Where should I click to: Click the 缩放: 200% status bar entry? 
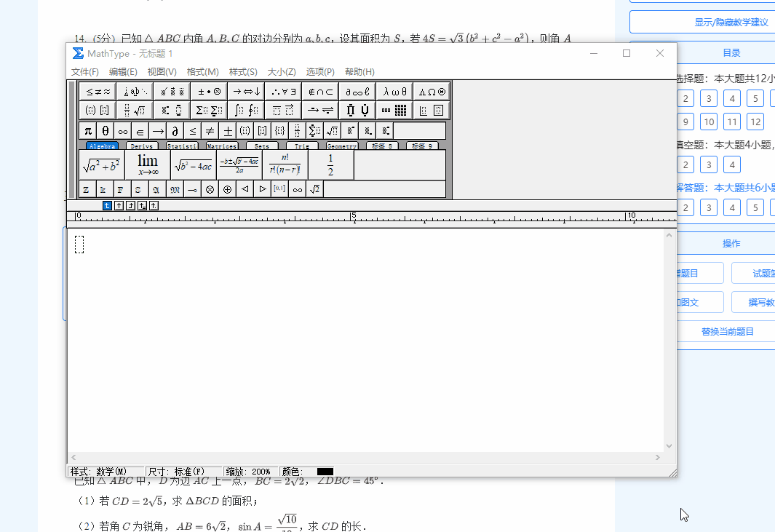pos(249,472)
